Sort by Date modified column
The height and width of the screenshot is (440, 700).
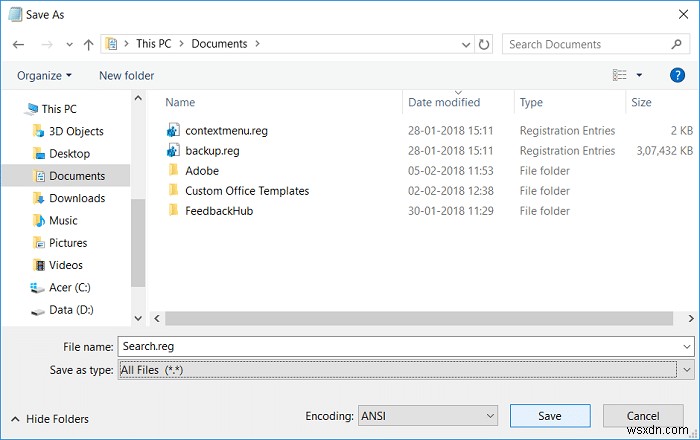(x=444, y=102)
